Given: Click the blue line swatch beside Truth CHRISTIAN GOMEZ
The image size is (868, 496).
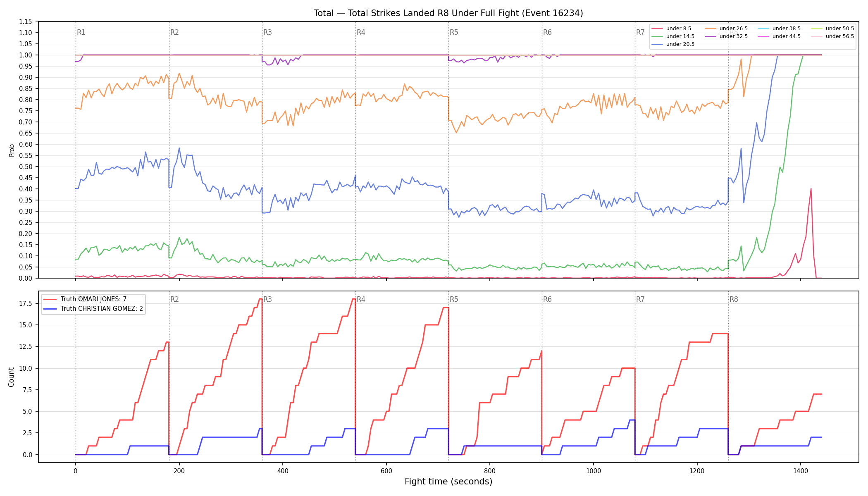Looking at the screenshot, I should click(50, 309).
